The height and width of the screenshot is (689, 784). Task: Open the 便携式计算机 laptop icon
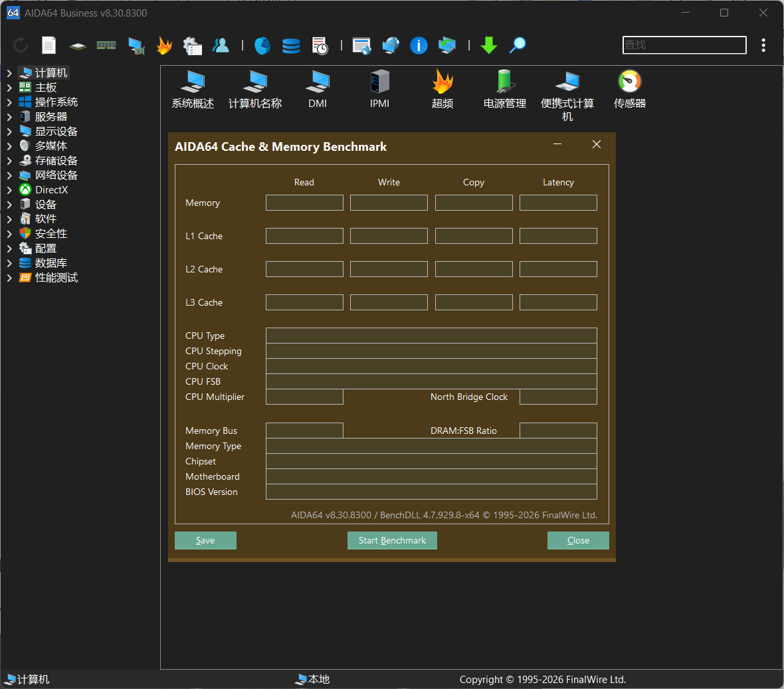click(x=567, y=96)
